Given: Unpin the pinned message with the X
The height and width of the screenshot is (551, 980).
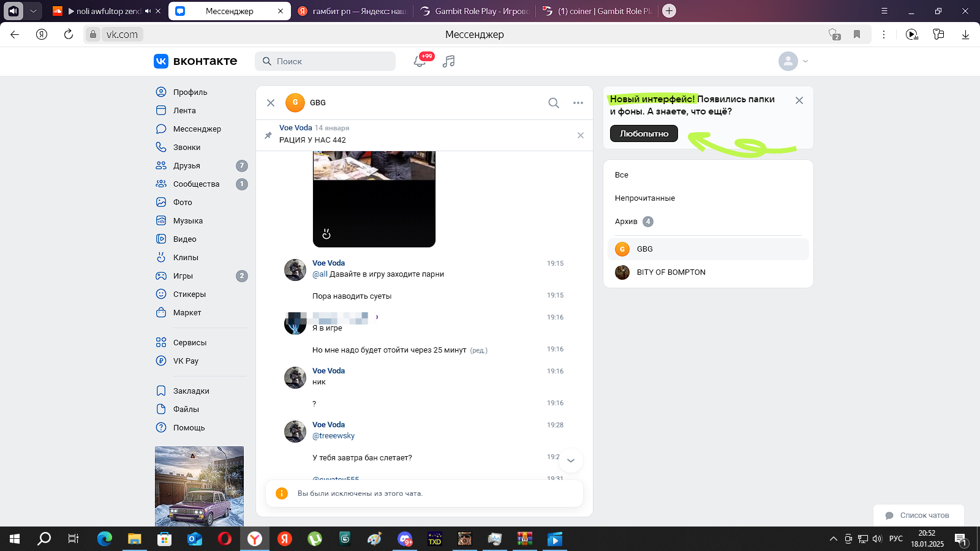Looking at the screenshot, I should click(581, 135).
